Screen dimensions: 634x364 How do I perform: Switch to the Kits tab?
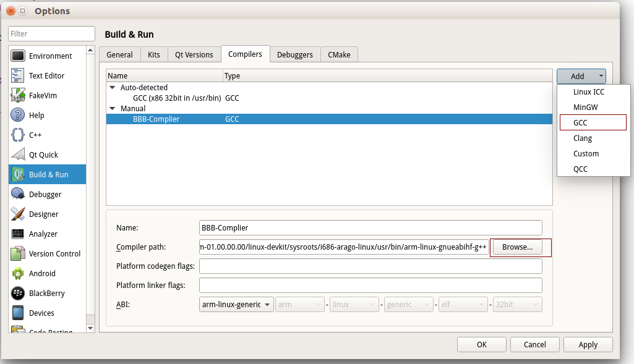click(x=153, y=54)
